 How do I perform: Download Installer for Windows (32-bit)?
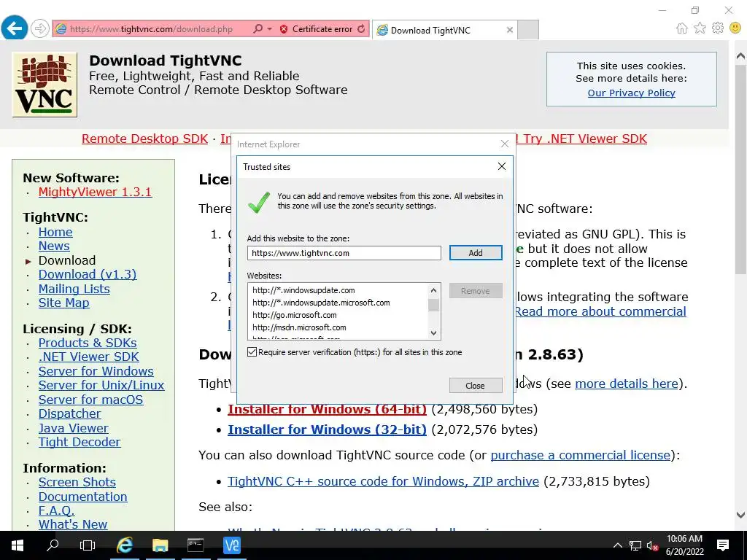tap(328, 429)
